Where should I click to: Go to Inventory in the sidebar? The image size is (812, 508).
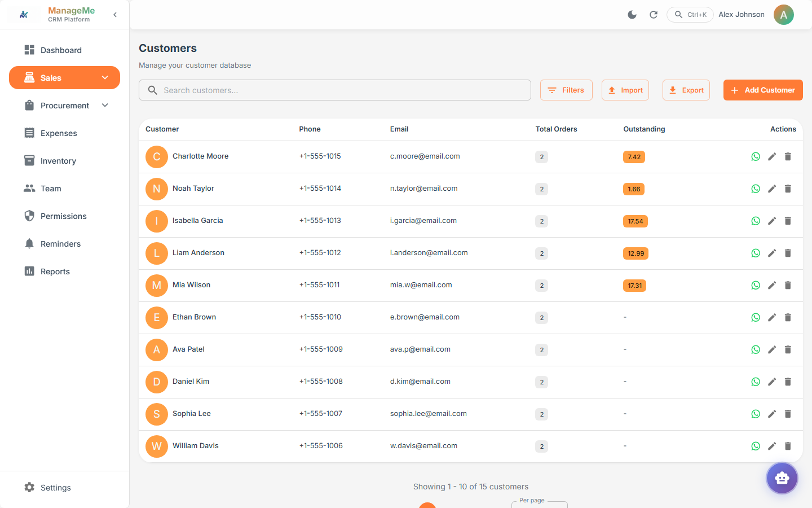[58, 161]
